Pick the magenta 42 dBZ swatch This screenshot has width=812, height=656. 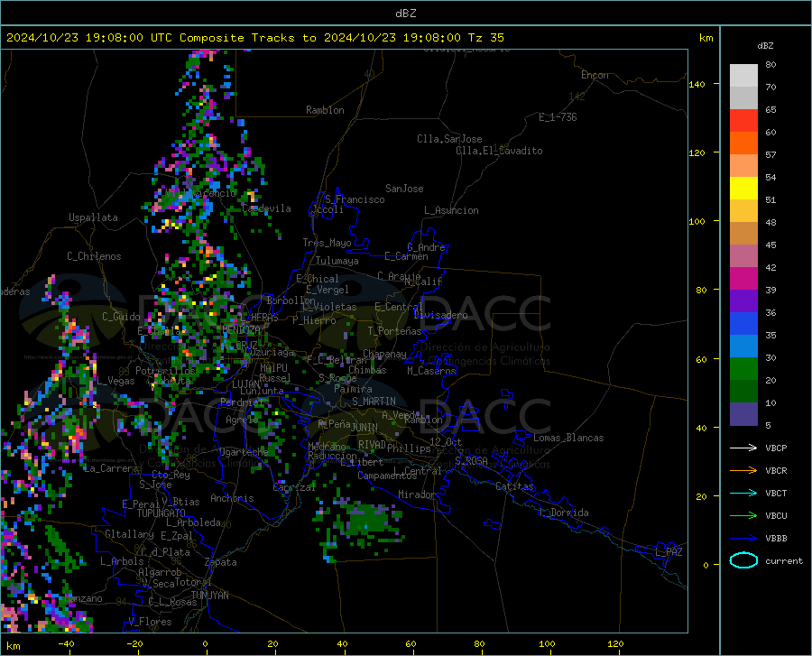(743, 279)
